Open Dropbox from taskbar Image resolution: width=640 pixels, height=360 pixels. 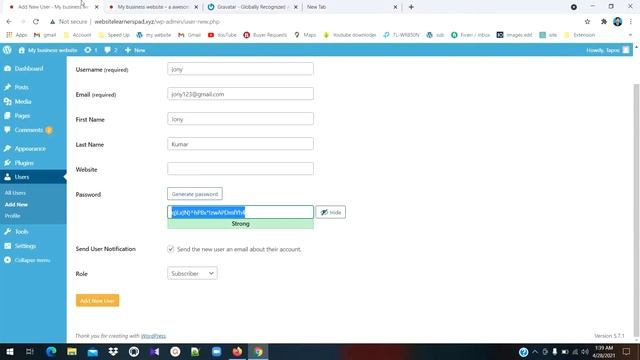click(x=113, y=351)
